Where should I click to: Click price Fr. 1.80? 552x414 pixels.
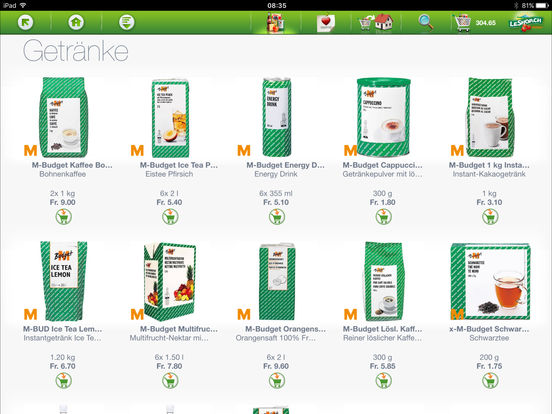pos(383,202)
